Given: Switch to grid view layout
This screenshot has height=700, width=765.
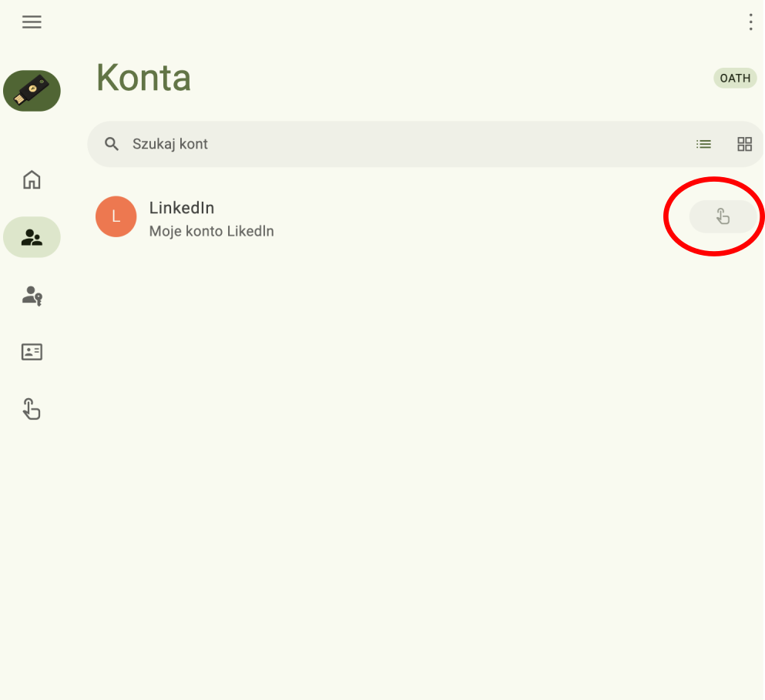Looking at the screenshot, I should [x=744, y=144].
